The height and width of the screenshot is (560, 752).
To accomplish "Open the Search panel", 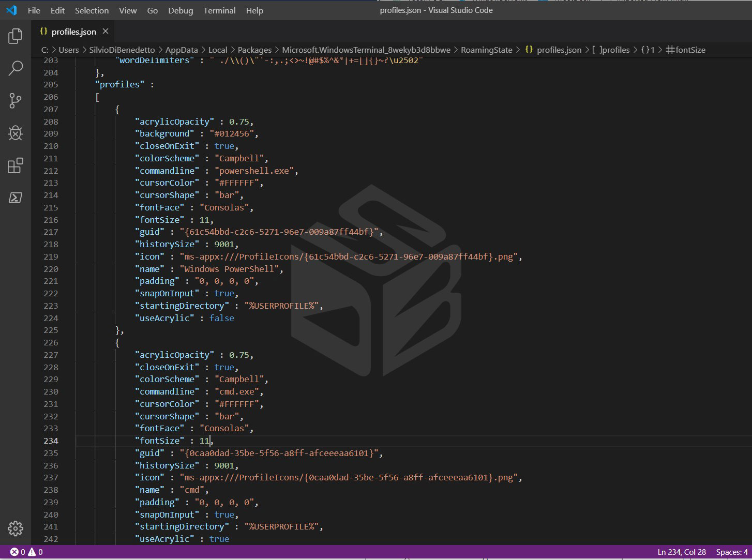I will (x=15, y=68).
